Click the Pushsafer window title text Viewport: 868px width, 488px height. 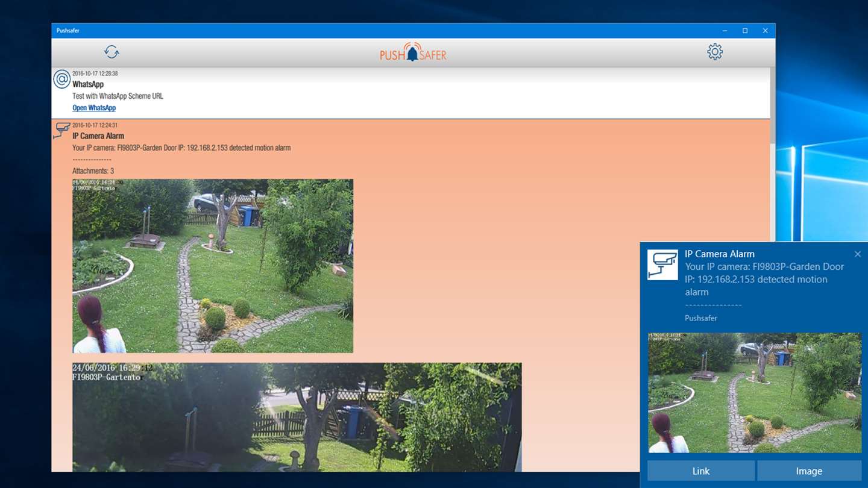pos(68,31)
